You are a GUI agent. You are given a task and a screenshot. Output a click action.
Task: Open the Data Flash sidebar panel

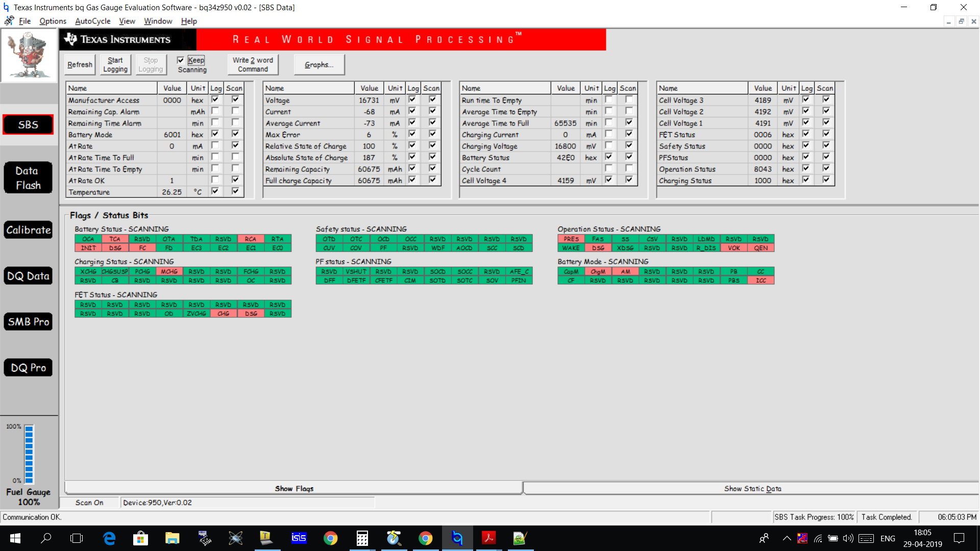pos(28,178)
